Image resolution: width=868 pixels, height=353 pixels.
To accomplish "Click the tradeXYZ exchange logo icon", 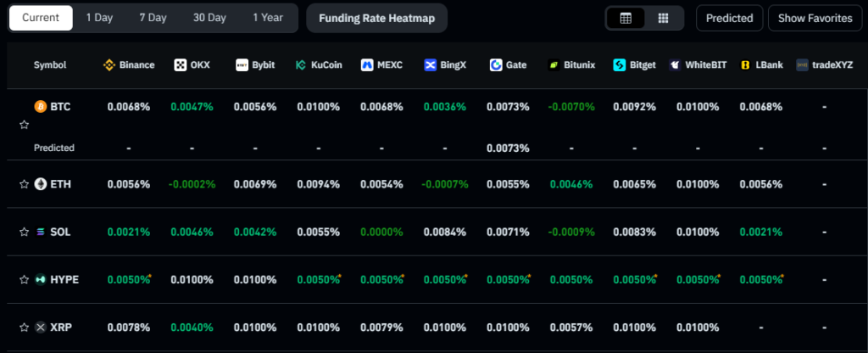I will [x=802, y=64].
